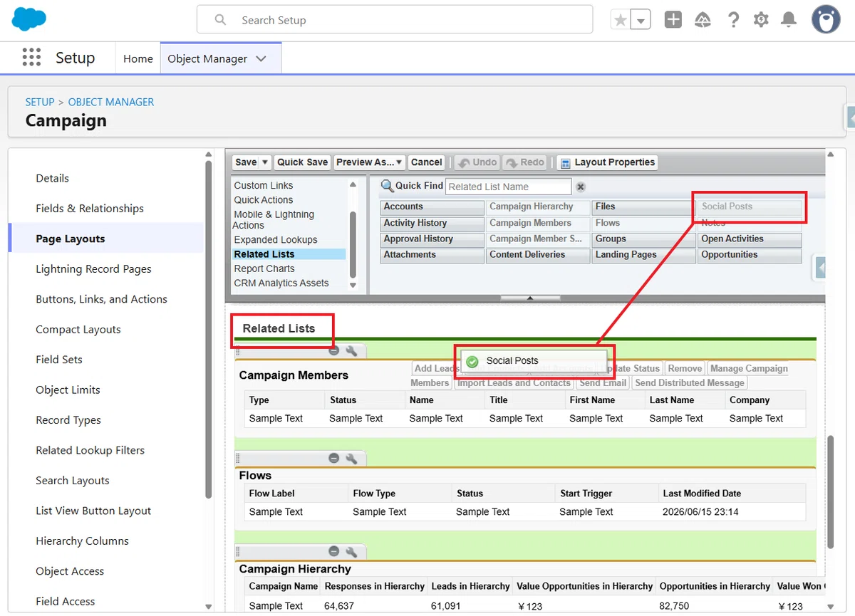Click the Quick Save button
Viewport: 855px width, 616px height.
303,162
